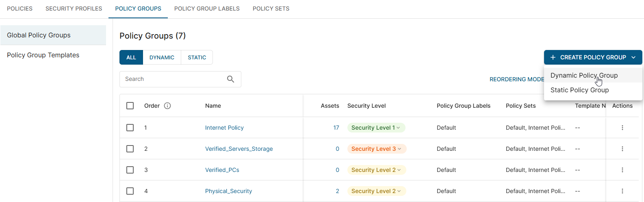Open actions menu for Verified_Servers_Storage row
This screenshot has width=644, height=202.
622,149
